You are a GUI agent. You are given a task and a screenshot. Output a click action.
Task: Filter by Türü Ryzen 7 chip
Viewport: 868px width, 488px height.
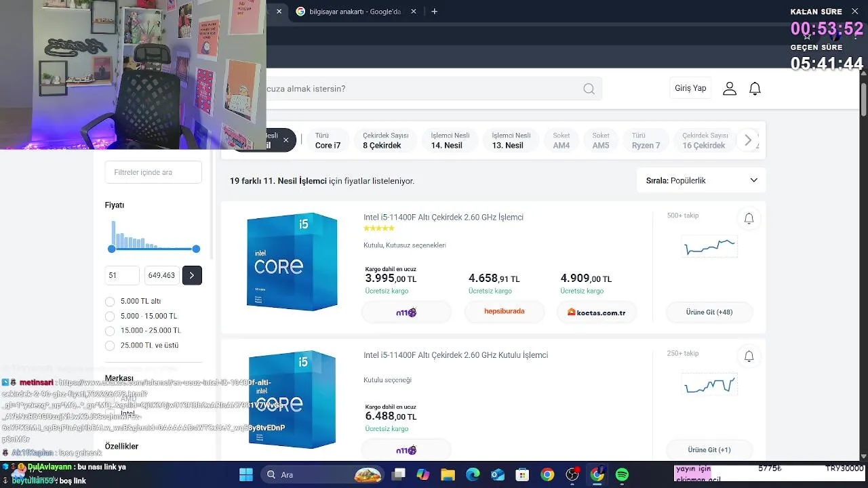pyautogui.click(x=646, y=140)
